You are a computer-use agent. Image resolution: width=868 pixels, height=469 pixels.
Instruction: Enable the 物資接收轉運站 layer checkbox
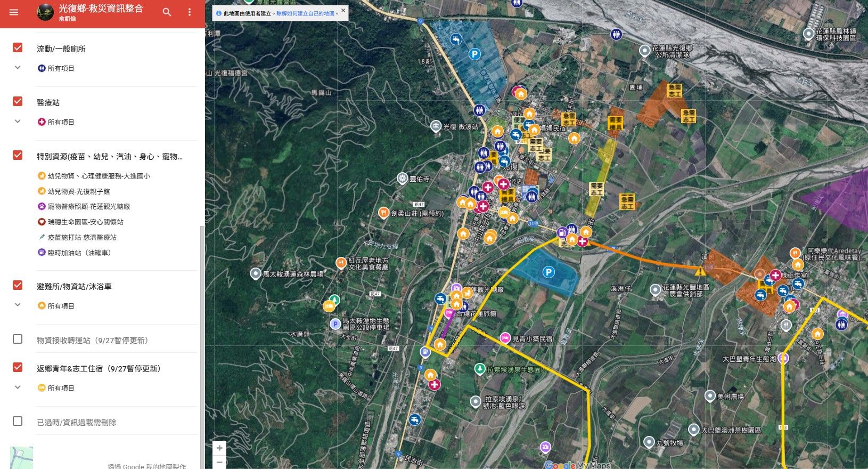(18, 339)
